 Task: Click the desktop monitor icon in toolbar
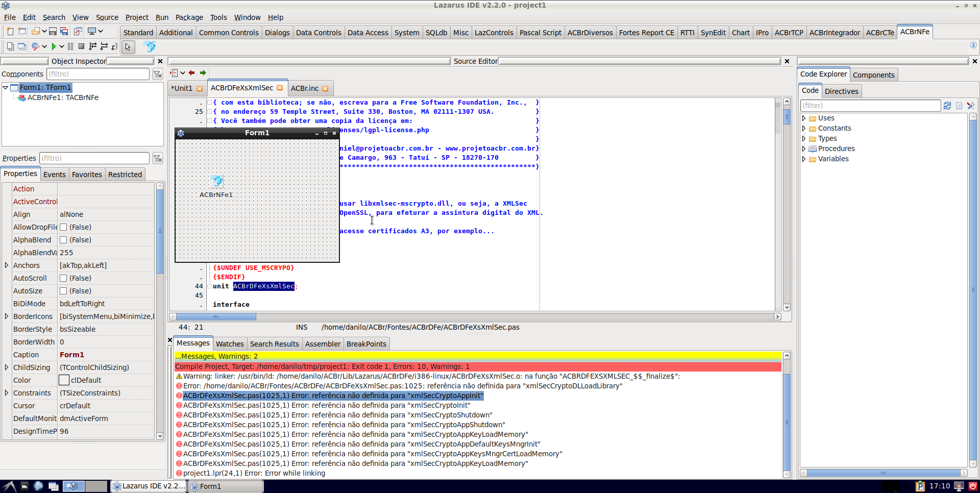(92, 32)
